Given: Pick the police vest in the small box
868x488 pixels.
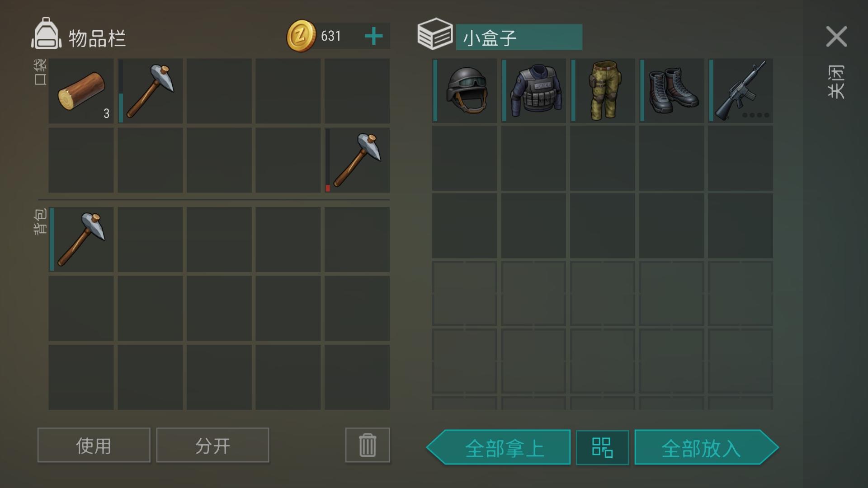Looking at the screenshot, I should pos(533,90).
